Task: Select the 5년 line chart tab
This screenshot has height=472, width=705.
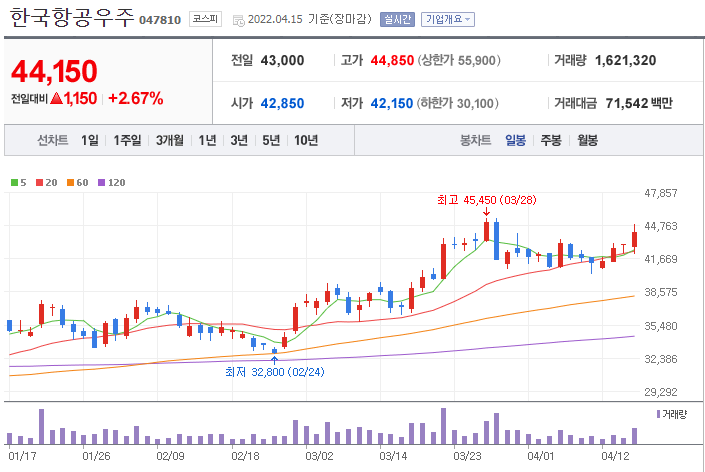Action: click(271, 140)
